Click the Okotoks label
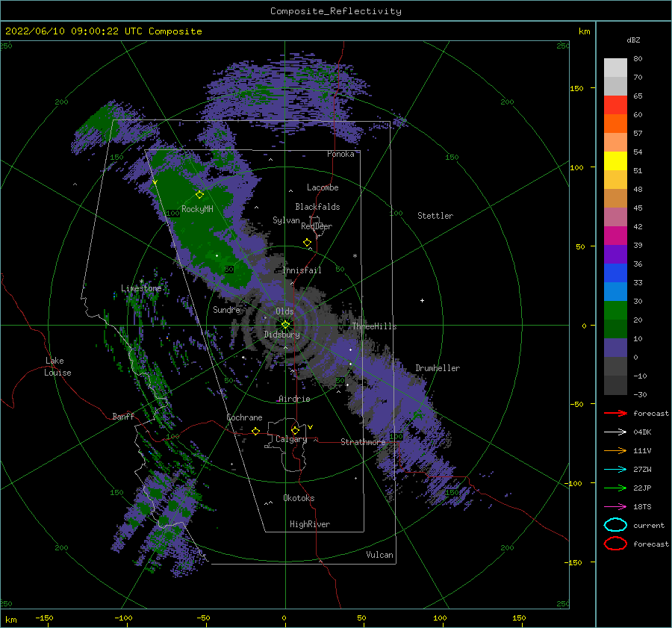The height and width of the screenshot is (628, 672). (x=299, y=499)
